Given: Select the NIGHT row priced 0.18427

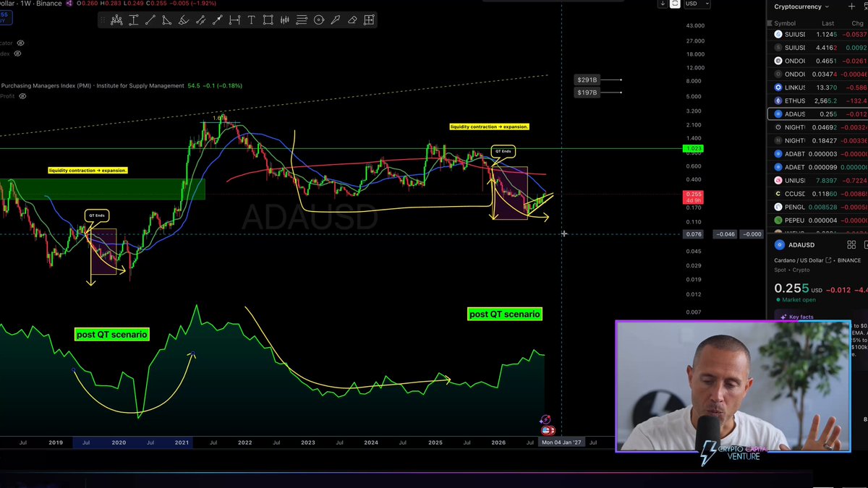Looking at the screenshot, I should tap(817, 140).
